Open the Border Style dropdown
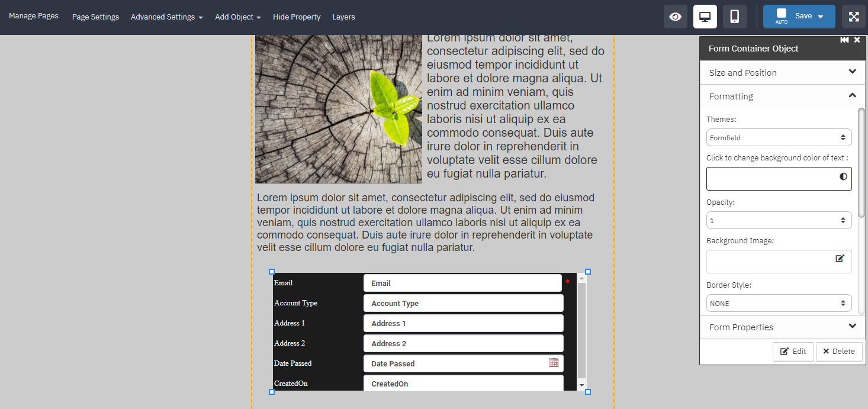The width and height of the screenshot is (868, 409). pos(779,303)
